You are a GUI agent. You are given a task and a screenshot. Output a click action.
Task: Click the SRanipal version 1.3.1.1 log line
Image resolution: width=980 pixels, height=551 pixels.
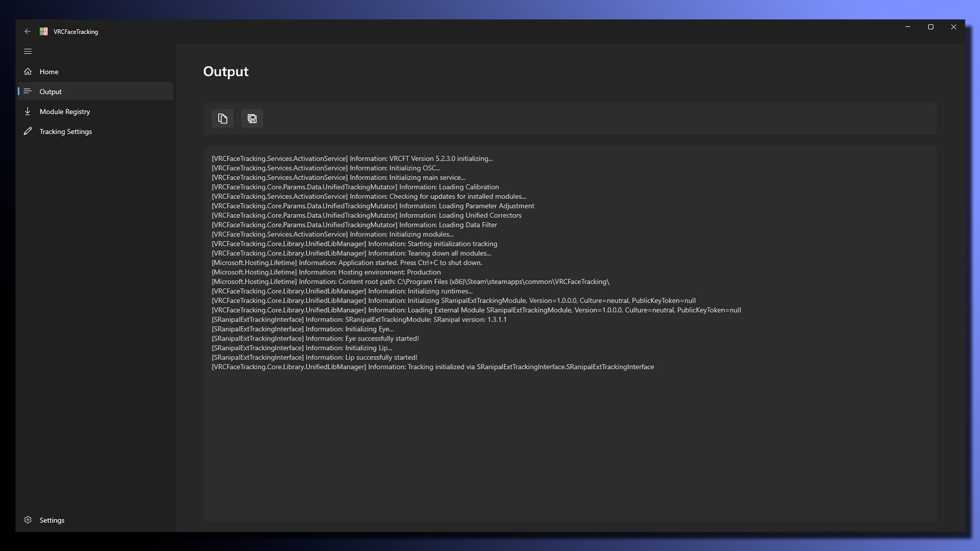pyautogui.click(x=359, y=319)
